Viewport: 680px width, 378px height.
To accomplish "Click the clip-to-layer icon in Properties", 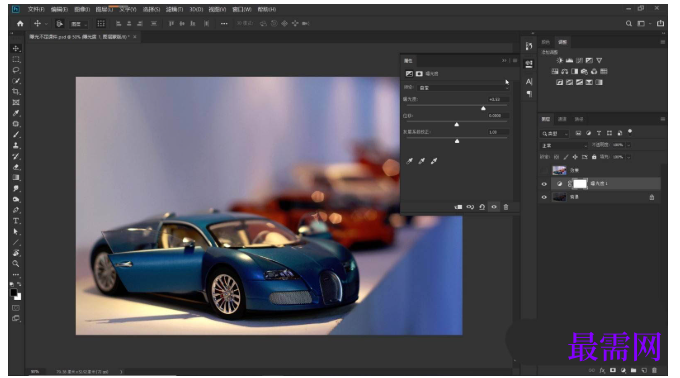I will pyautogui.click(x=458, y=207).
